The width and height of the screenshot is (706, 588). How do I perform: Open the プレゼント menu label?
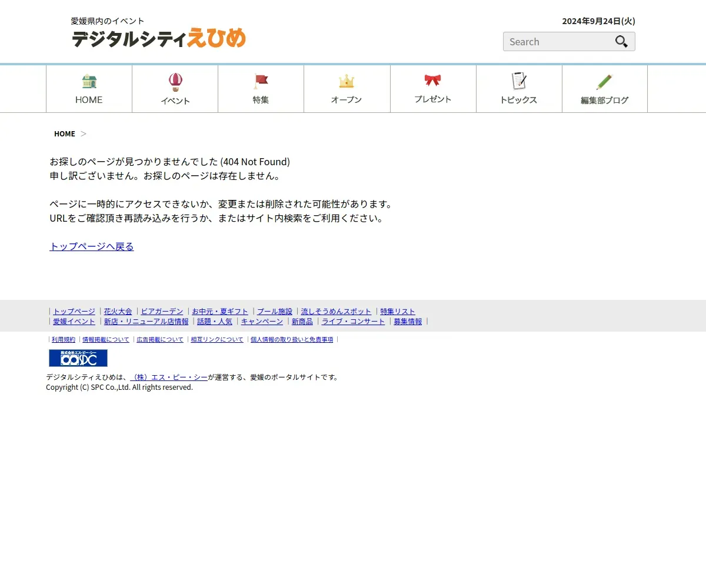point(432,99)
